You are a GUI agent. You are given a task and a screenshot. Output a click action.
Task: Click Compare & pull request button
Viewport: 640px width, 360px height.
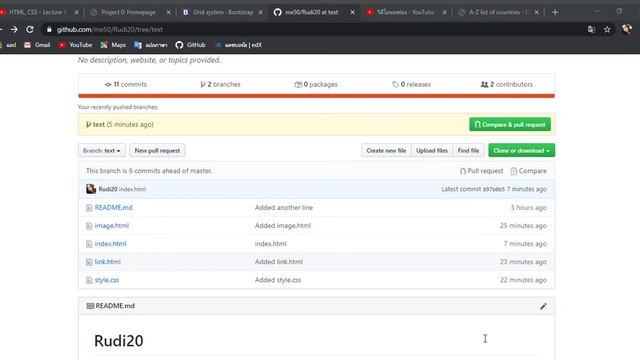pos(510,124)
